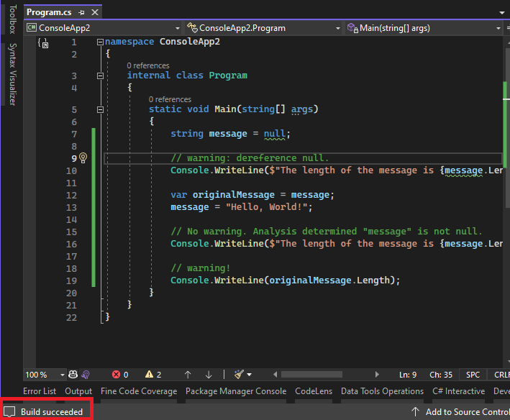
Task: Navigate to previous issue with up arrow
Action: (x=188, y=375)
